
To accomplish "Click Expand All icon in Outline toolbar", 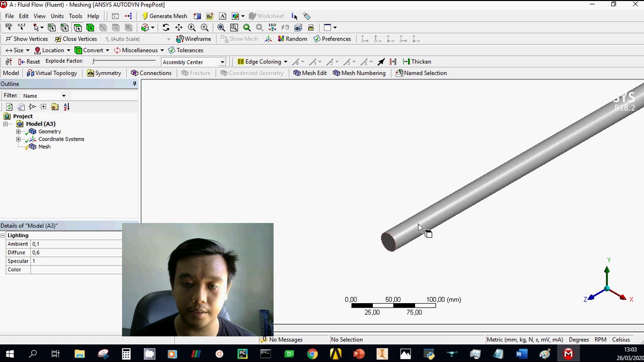I will [43, 107].
